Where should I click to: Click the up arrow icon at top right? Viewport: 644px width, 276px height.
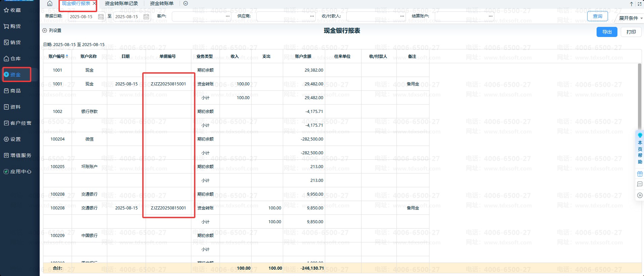[631, 4]
